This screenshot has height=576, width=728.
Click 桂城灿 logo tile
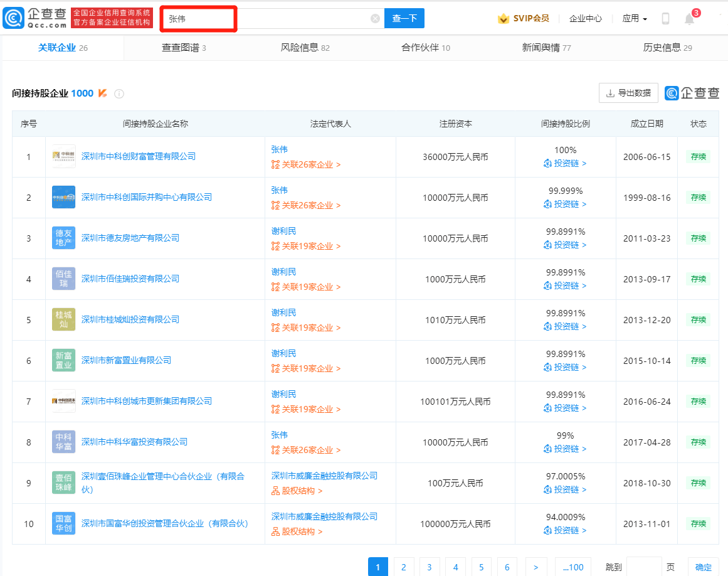(x=63, y=319)
